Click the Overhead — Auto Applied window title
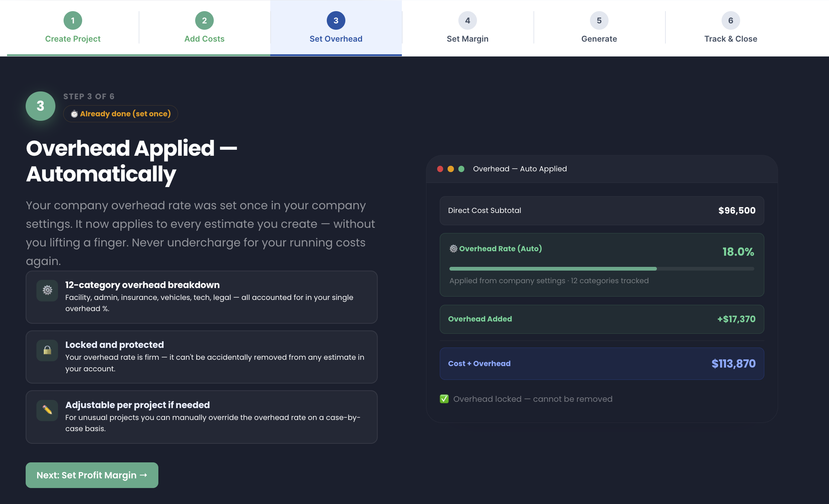The width and height of the screenshot is (829, 504). click(x=520, y=169)
